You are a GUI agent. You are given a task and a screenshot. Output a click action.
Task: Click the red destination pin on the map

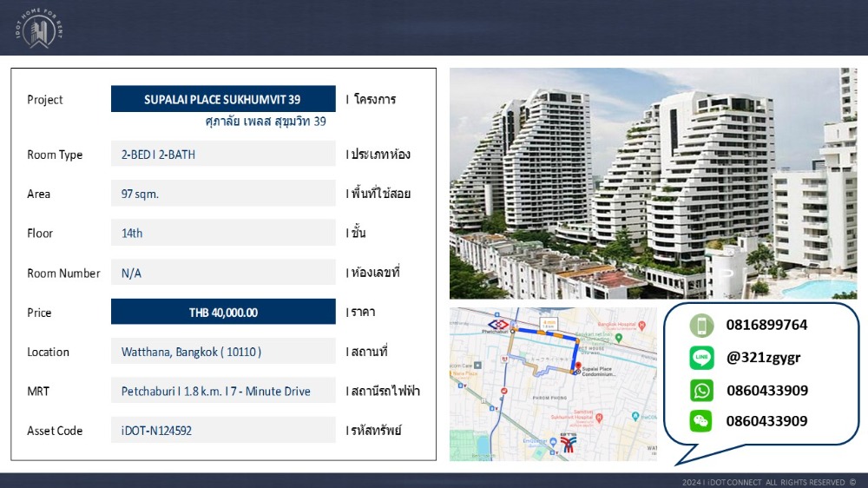(x=578, y=366)
